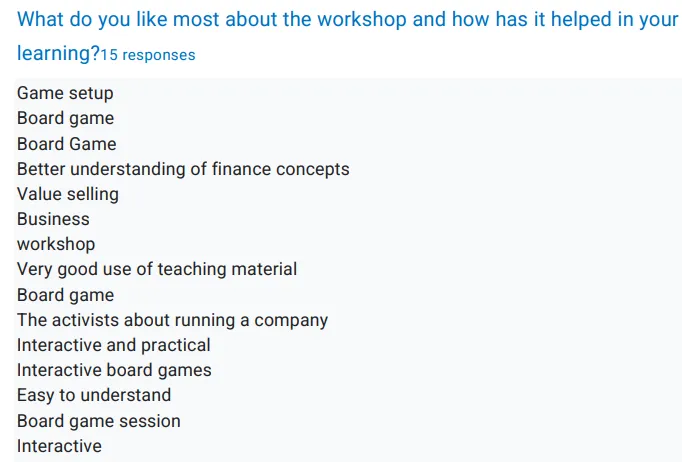Viewport: 682px width, 462px height.
Task: Click the final 'Interactive' response
Action: click(59, 446)
